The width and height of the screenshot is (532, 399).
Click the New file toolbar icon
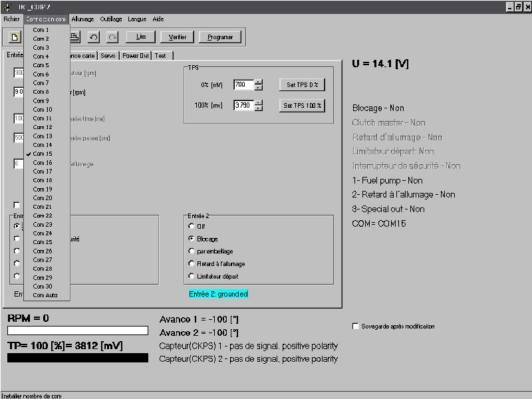click(x=15, y=37)
